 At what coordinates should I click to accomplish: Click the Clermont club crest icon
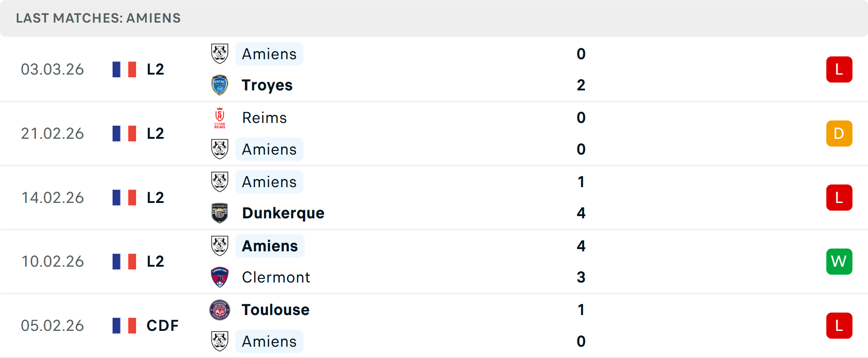[x=220, y=277]
